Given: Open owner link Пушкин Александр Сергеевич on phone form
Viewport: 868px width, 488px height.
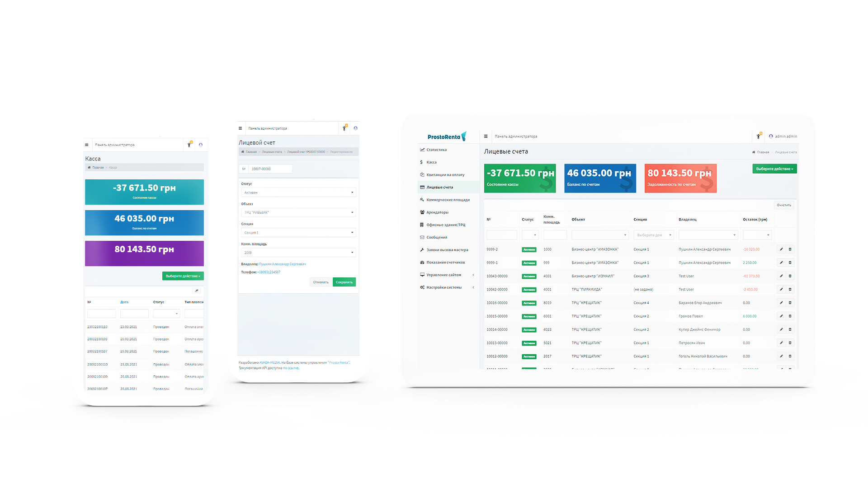Looking at the screenshot, I should click(x=282, y=264).
